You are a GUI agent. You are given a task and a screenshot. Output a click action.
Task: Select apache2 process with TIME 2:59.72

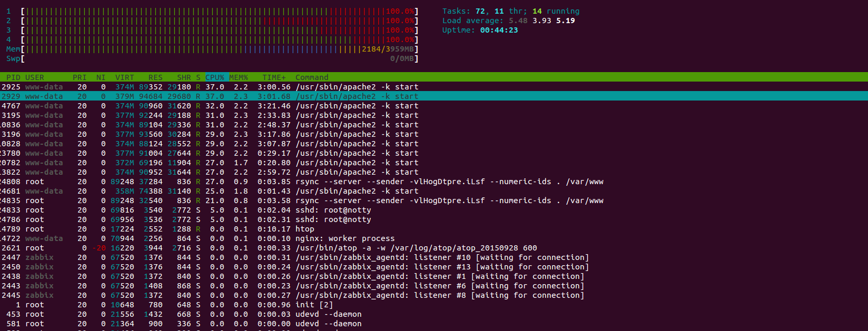tap(434, 172)
